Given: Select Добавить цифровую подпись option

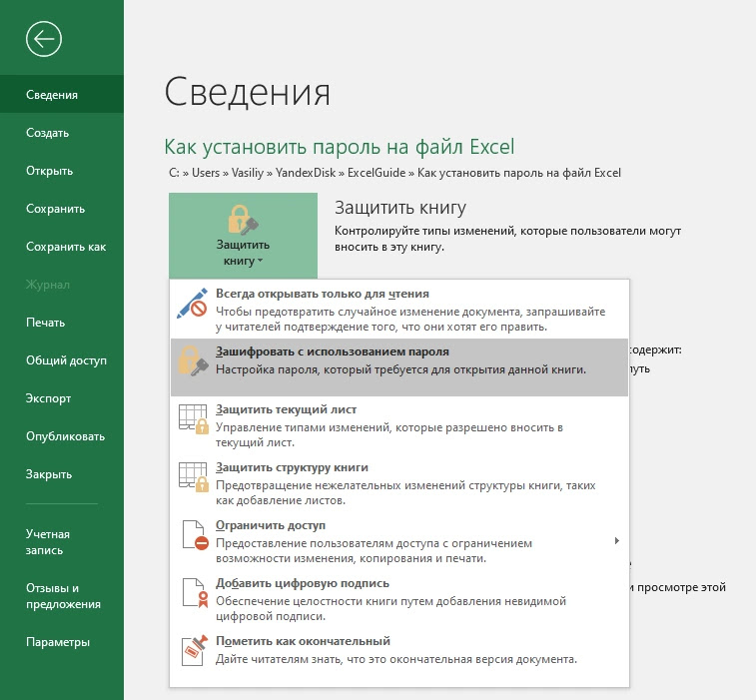Looking at the screenshot, I should click(x=399, y=599).
